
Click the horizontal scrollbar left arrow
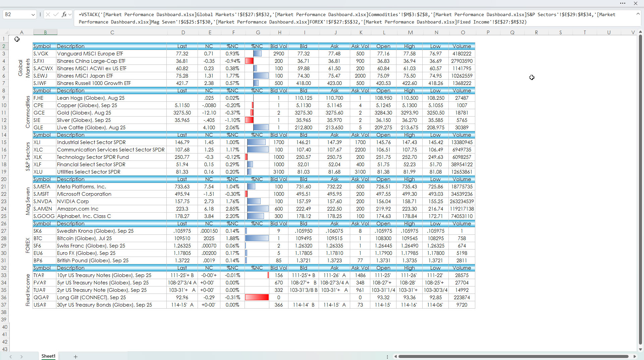tap(395, 357)
